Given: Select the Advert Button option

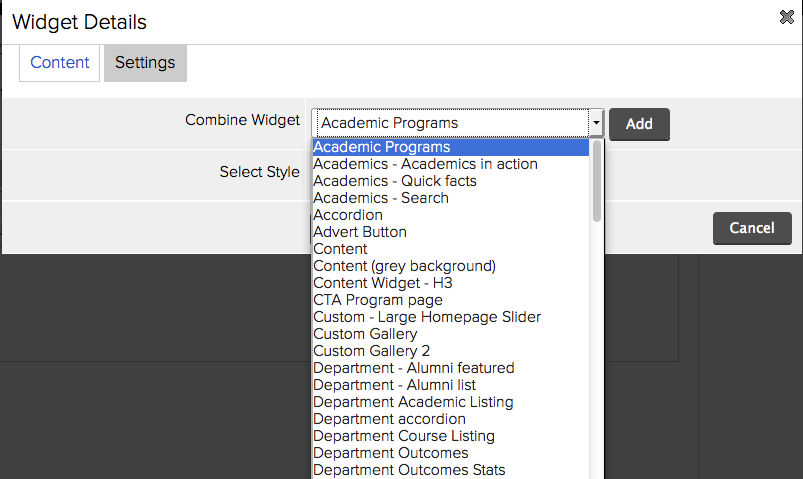Looking at the screenshot, I should coord(451,232).
